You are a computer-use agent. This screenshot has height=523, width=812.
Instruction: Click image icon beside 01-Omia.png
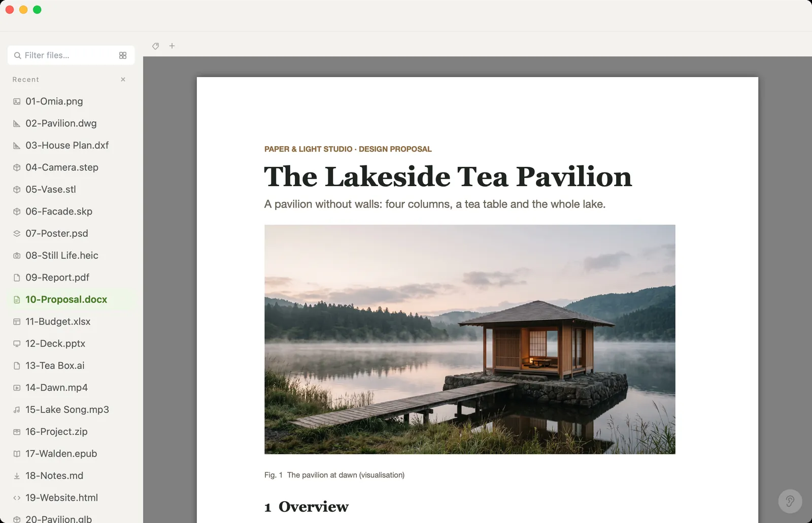pos(17,101)
